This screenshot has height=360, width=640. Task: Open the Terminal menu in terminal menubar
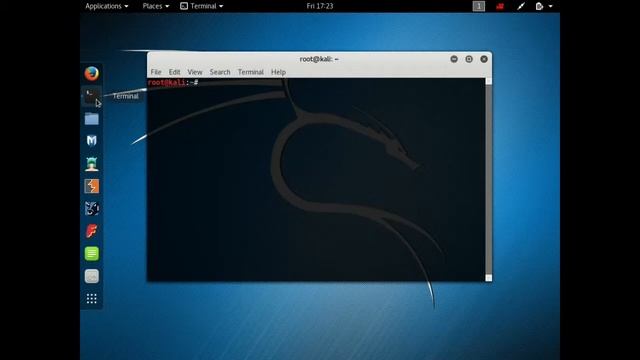(x=251, y=72)
